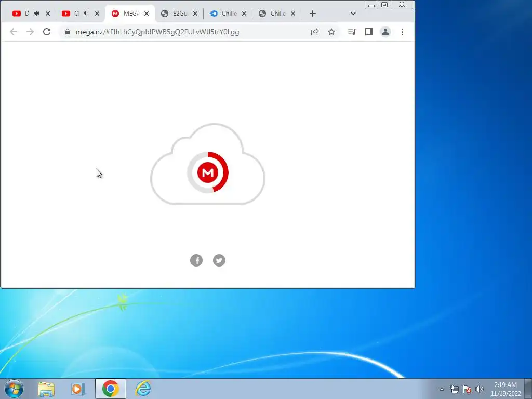The height and width of the screenshot is (399, 532).
Task: Go back using the browser back arrow
Action: [x=14, y=32]
